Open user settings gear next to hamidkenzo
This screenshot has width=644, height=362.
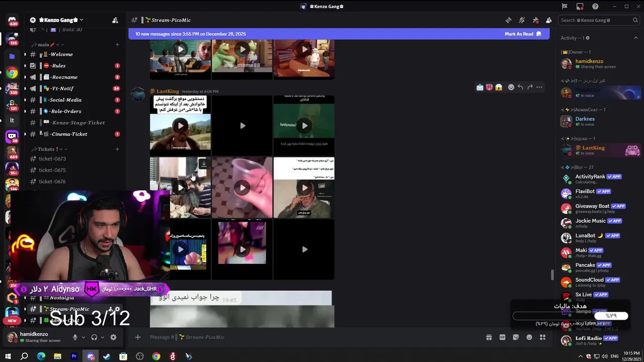pyautogui.click(x=113, y=337)
